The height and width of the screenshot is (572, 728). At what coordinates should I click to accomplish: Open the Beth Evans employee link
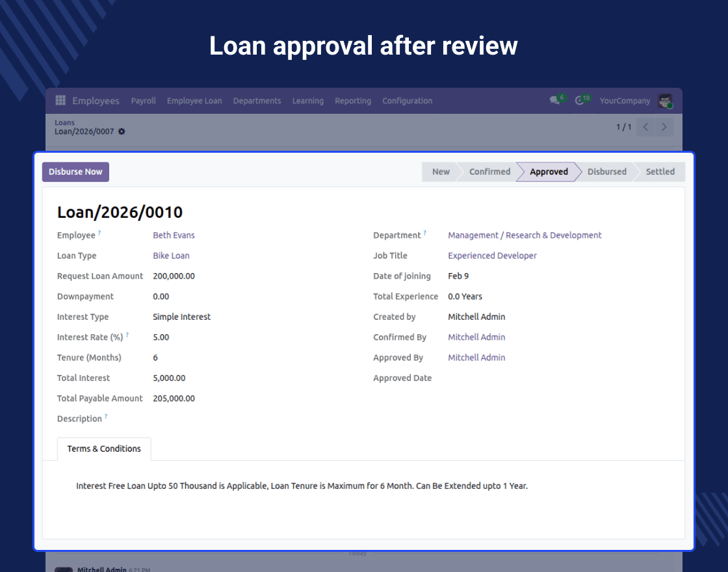click(x=174, y=235)
